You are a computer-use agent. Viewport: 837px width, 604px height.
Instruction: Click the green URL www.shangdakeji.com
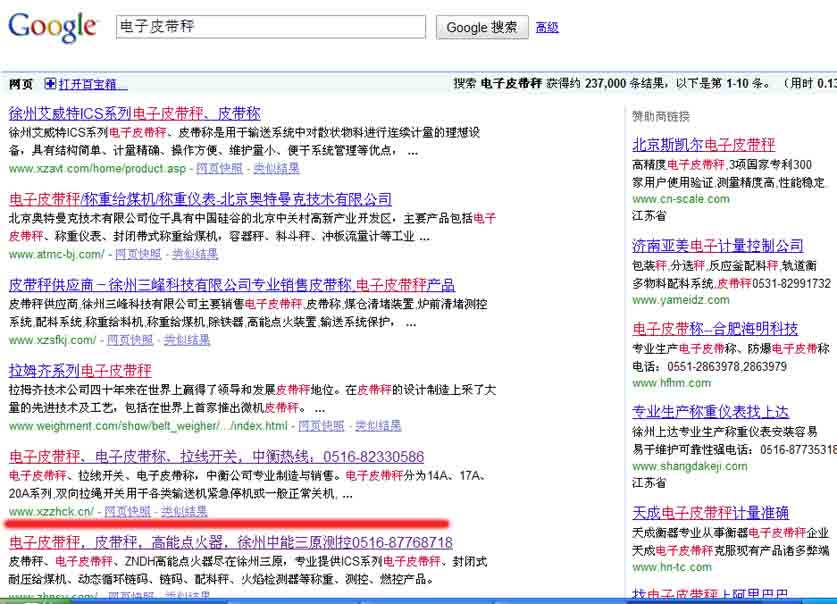click(x=690, y=466)
